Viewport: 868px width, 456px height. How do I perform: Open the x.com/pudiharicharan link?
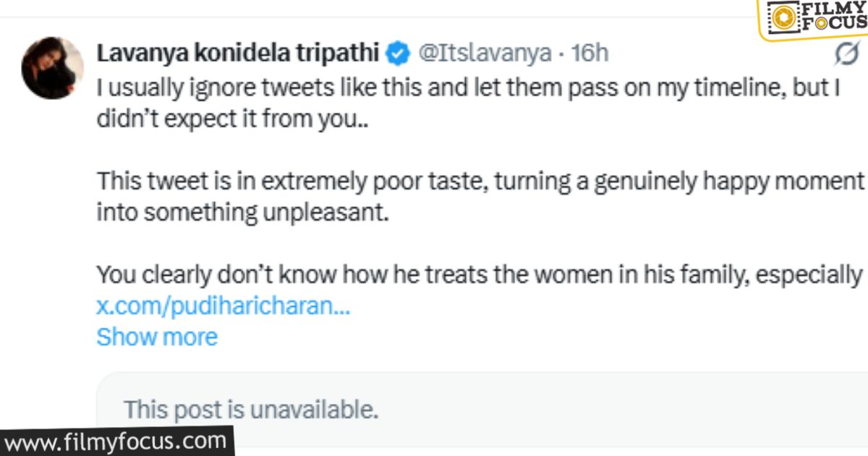click(x=223, y=306)
